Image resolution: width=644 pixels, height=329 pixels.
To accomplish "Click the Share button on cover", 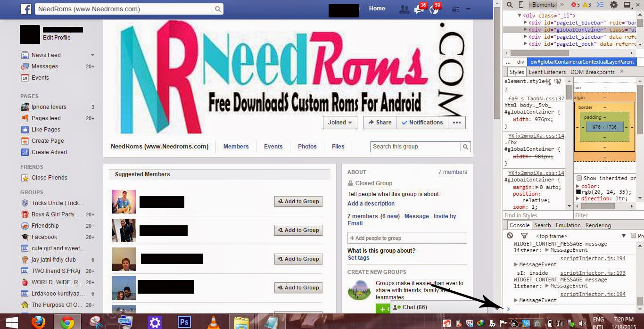I will [380, 123].
